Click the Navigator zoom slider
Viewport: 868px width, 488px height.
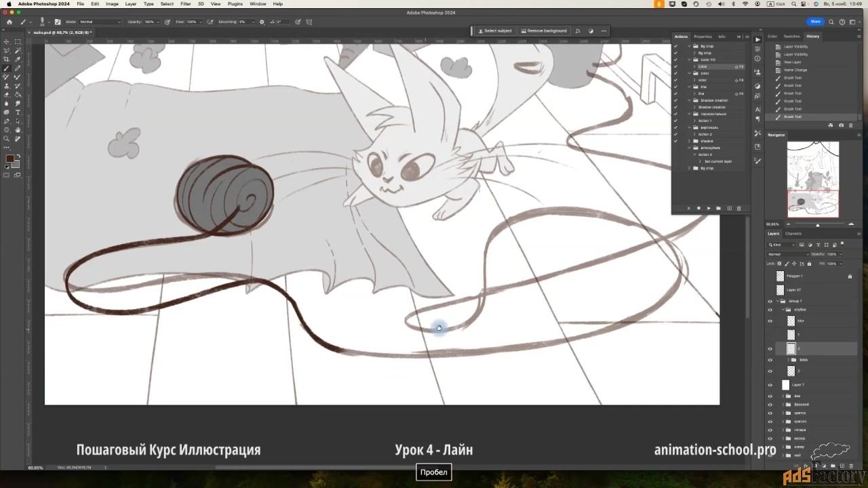(817, 224)
